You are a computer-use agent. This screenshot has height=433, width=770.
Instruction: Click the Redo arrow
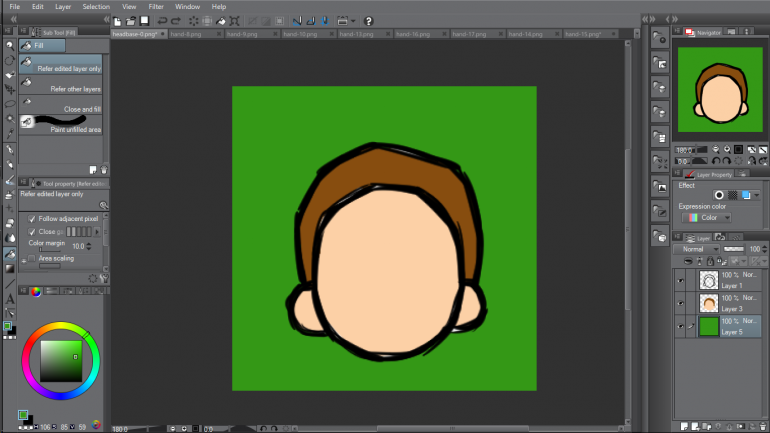(176, 21)
